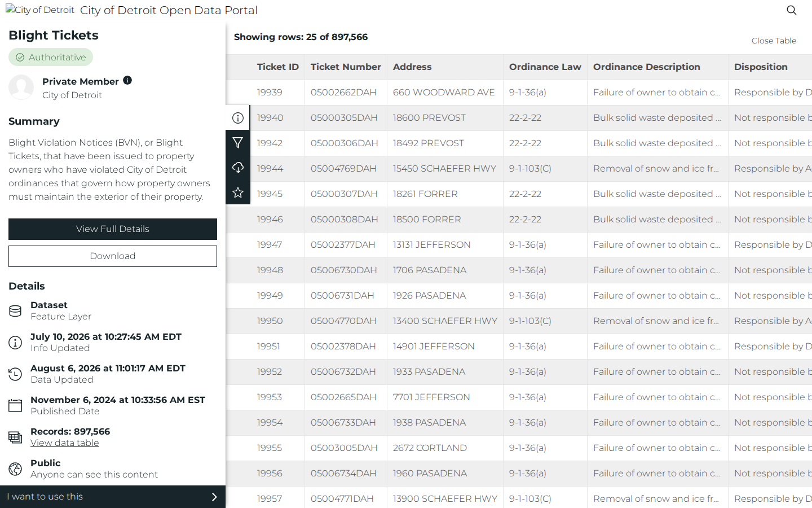Select address '13900 SCHAEFER HWY'
Viewport: 812px width, 508px height.
pos(445,499)
